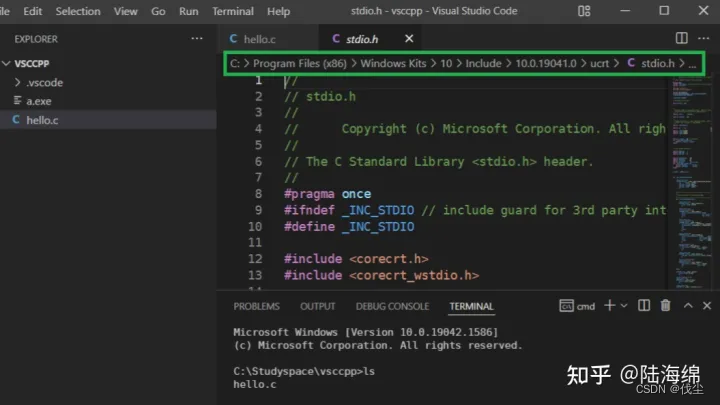
Task: Open the Run menu
Action: (189, 11)
